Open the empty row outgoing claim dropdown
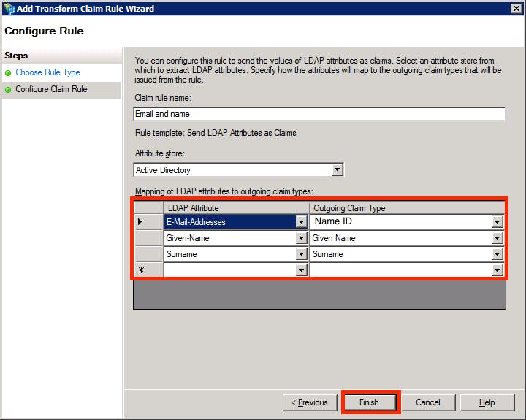 498,270
